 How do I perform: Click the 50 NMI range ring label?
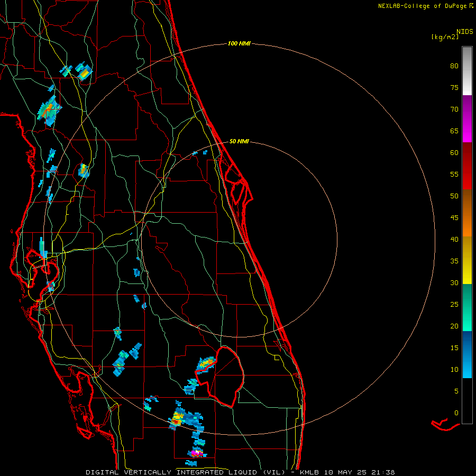(x=239, y=141)
